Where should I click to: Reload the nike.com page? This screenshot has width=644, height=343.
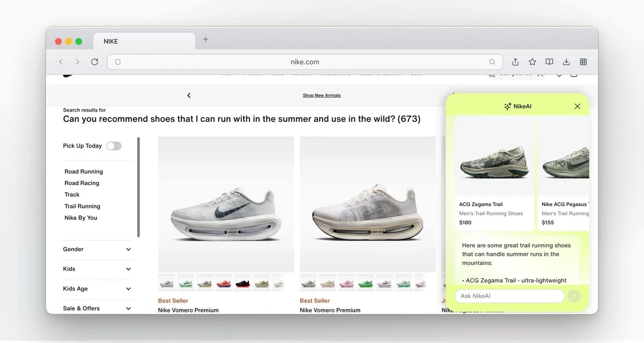click(94, 62)
